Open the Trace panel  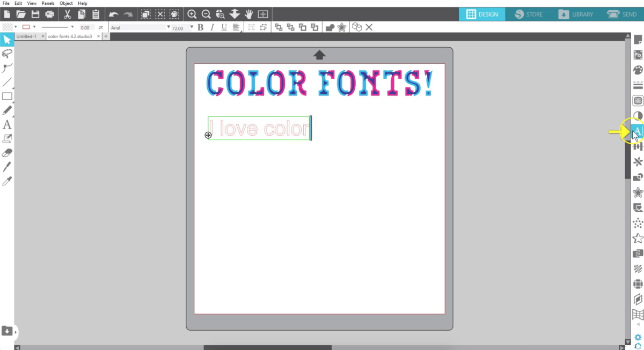638,101
